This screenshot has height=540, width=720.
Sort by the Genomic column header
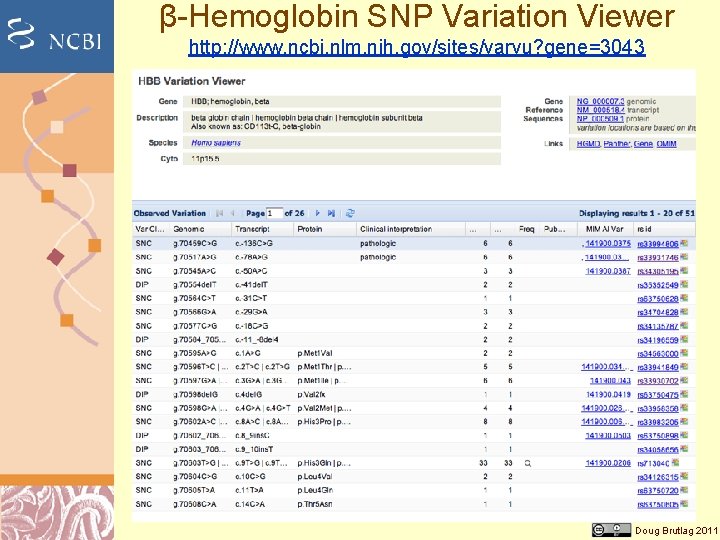coord(199,229)
